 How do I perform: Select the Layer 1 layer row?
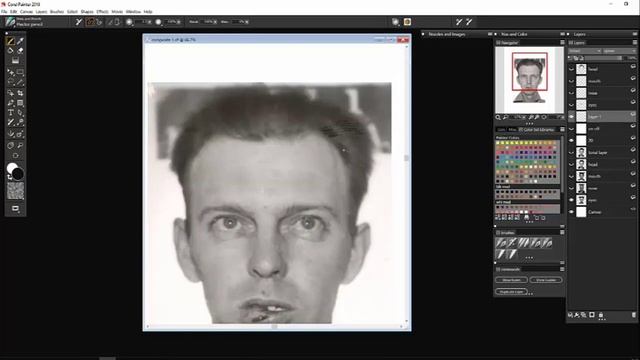(x=602, y=117)
